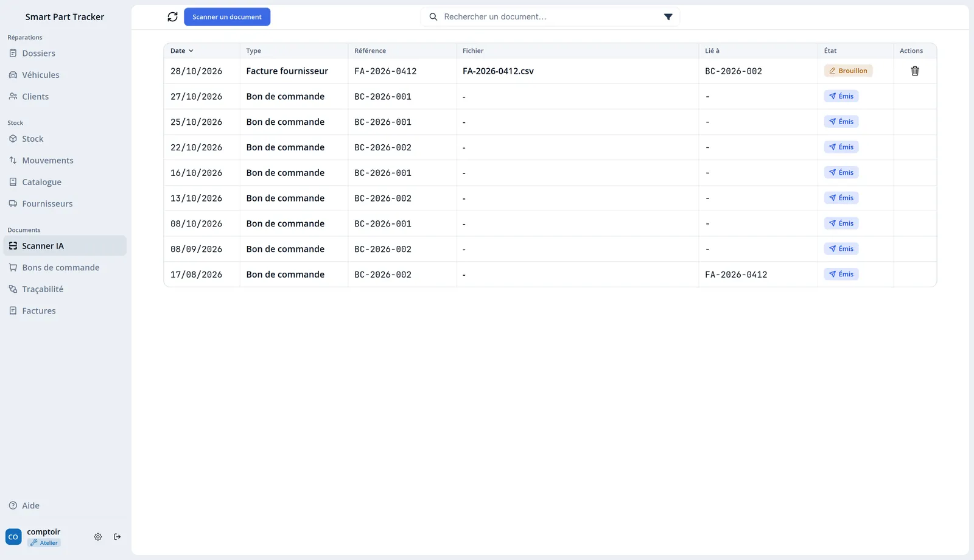
Task: Click the CO user avatar
Action: point(13,537)
